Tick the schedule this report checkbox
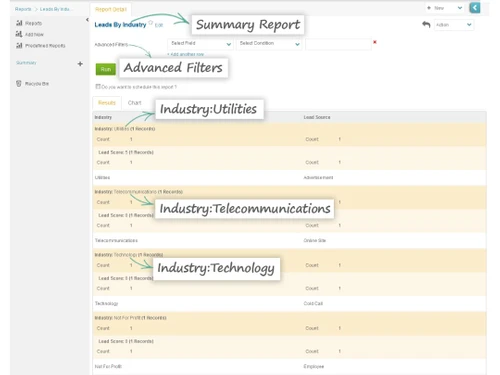This screenshot has height=375, width=500. pos(98,86)
